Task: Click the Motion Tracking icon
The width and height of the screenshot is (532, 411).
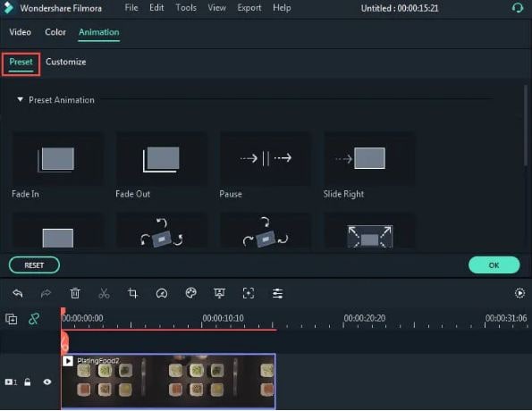Action: tap(249, 293)
